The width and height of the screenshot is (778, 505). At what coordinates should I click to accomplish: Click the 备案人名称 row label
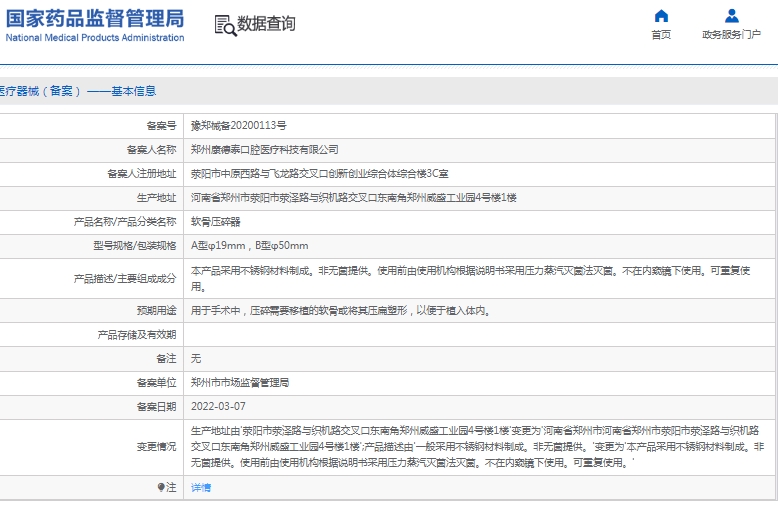point(151,149)
